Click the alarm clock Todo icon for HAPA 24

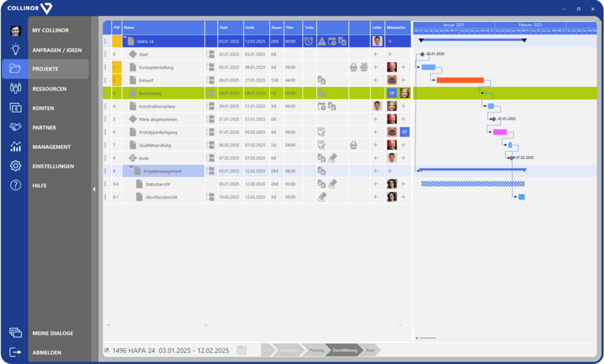pyautogui.click(x=309, y=41)
